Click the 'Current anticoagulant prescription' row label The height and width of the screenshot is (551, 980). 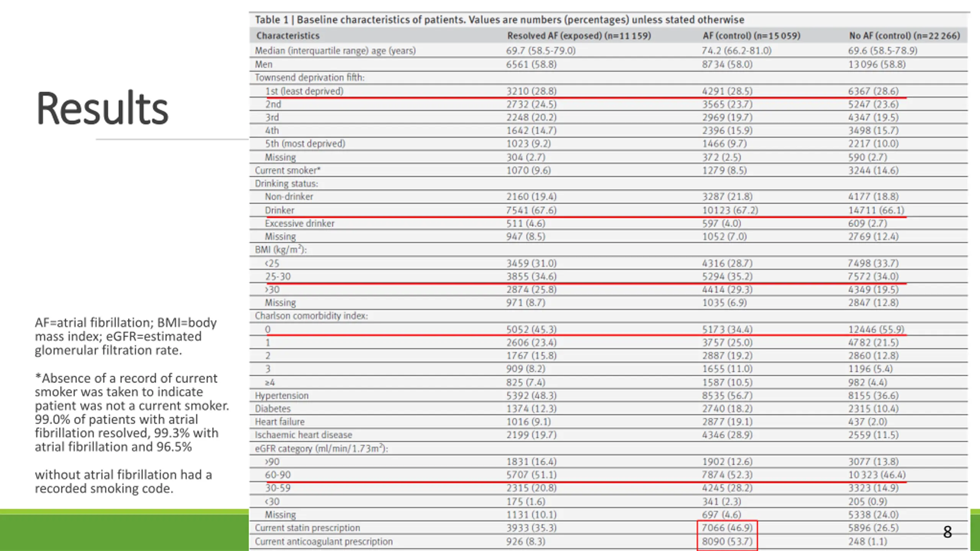tap(324, 542)
